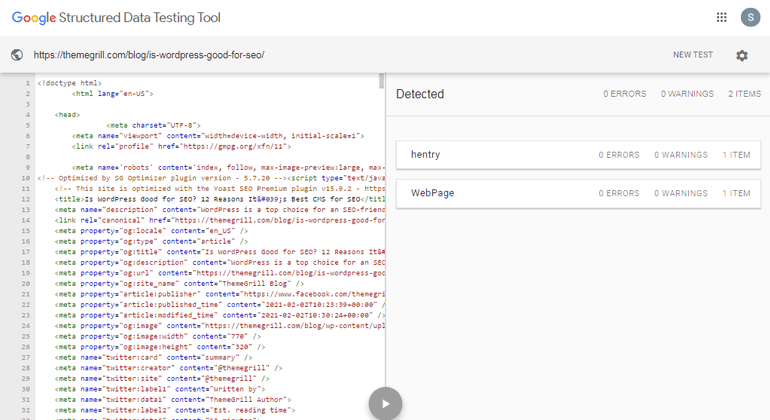
Task: Click the doctype html line of code
Action: [69, 83]
